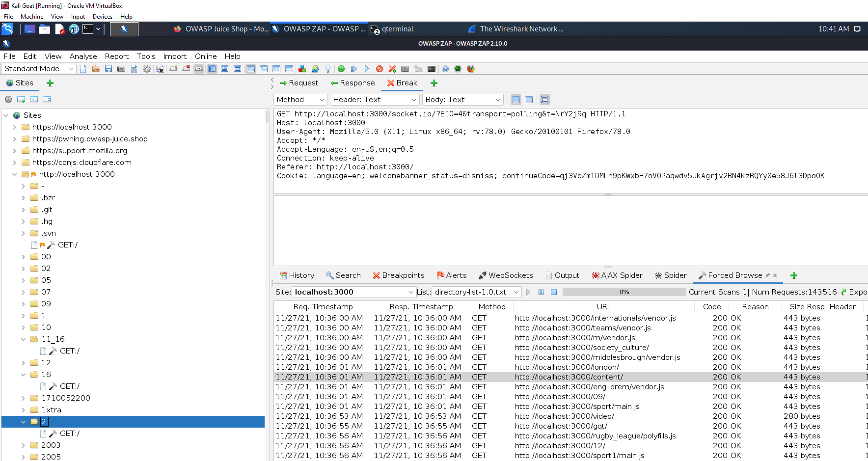Toggle the pin on the Forced Browse tab
The height and width of the screenshot is (461, 868).
tap(768, 275)
